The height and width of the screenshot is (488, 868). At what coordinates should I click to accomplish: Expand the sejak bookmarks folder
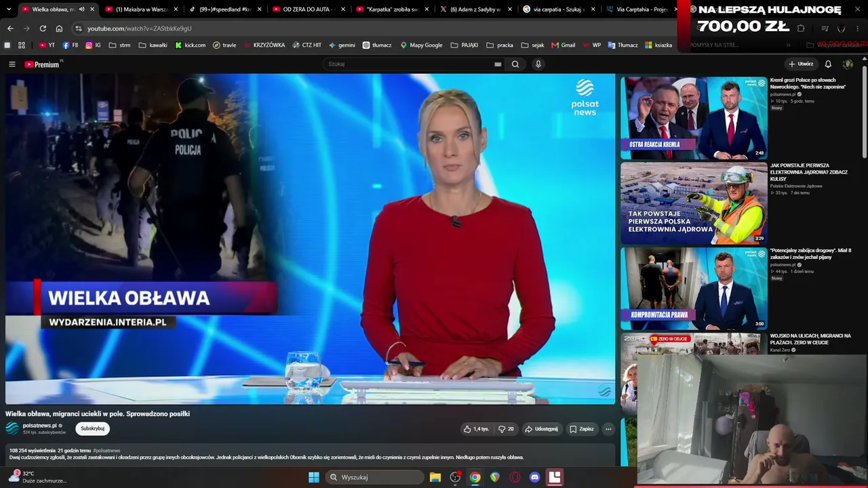(532, 45)
